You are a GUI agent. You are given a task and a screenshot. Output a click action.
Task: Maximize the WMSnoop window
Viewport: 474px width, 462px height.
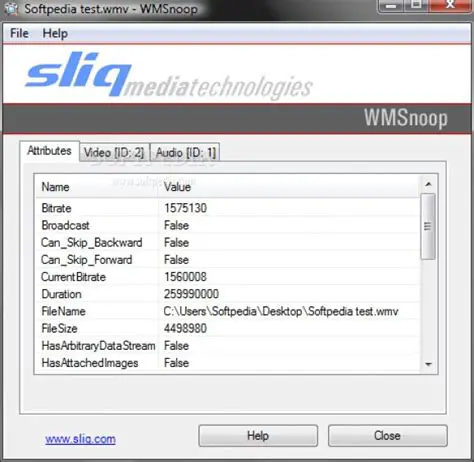click(x=416, y=6)
